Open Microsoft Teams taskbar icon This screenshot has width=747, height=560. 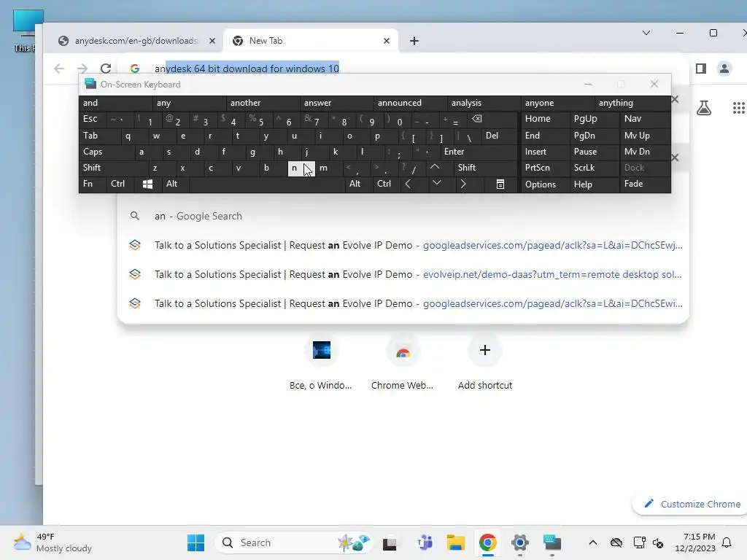pyautogui.click(x=425, y=542)
